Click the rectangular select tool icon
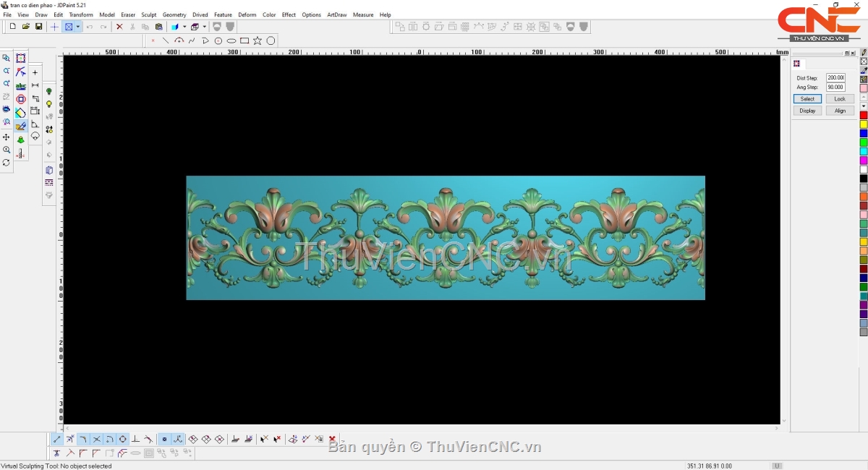Screen dimensions: 868x470 click(x=21, y=59)
